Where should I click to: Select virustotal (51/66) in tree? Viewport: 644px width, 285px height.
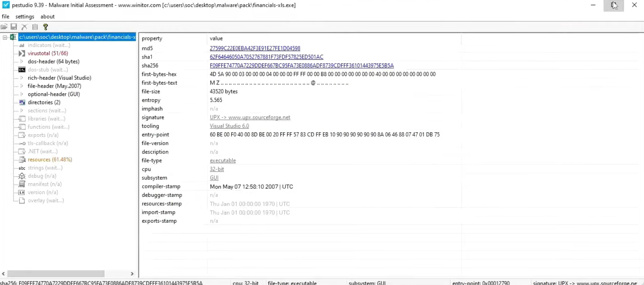48,53
